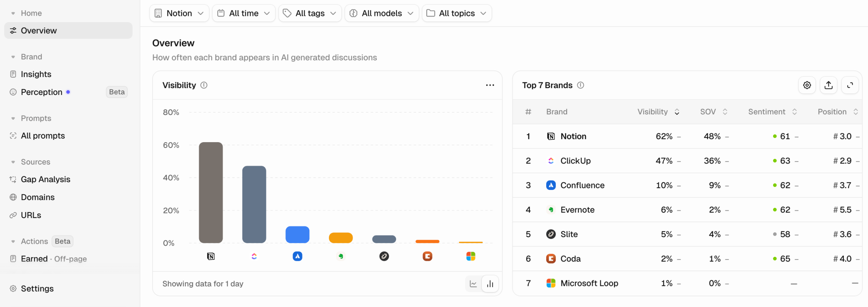Sort table by Visibility column

[658, 112]
